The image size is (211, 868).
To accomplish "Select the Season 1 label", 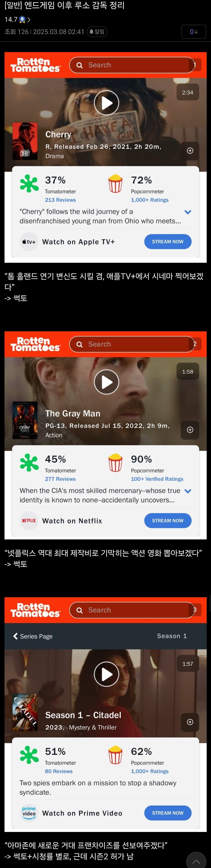I will [x=172, y=636].
